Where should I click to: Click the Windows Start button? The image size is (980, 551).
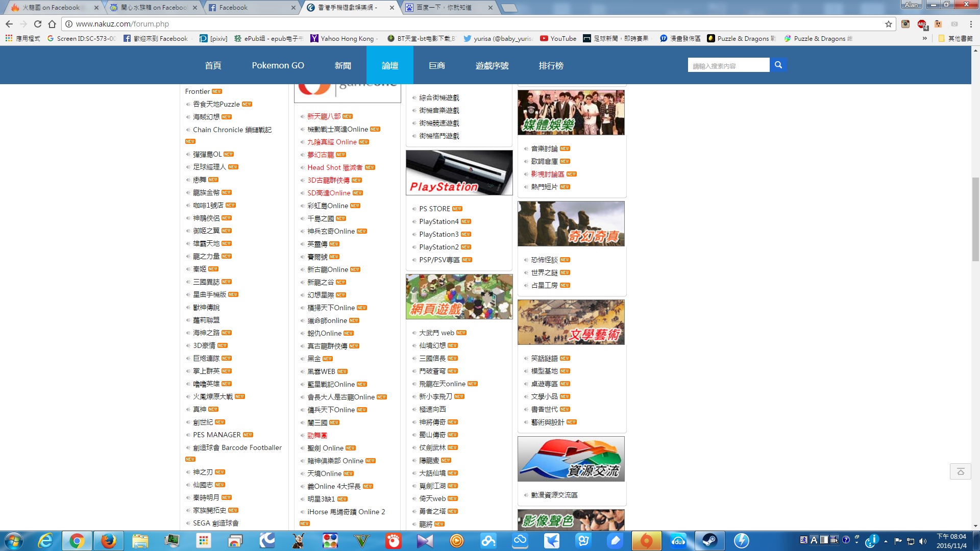pos(13,541)
